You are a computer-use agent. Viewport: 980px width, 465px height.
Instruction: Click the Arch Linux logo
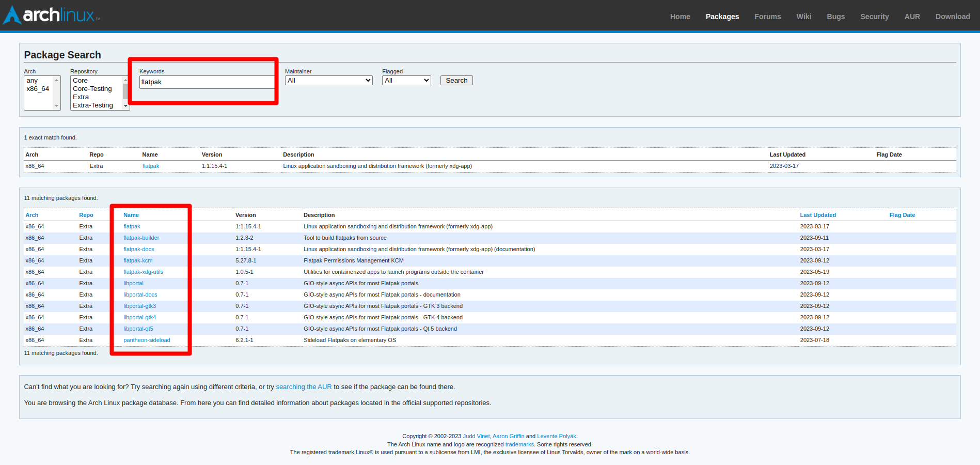[52, 15]
